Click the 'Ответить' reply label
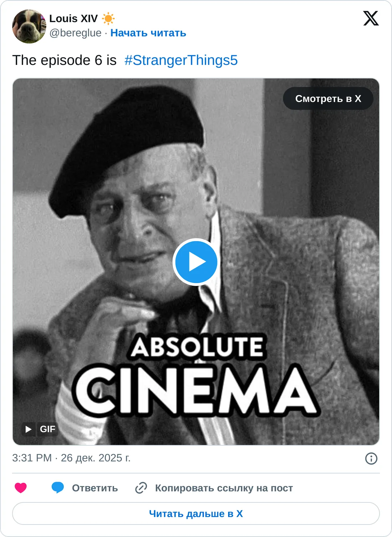Viewport: 392px width, 537px height. 95,488
